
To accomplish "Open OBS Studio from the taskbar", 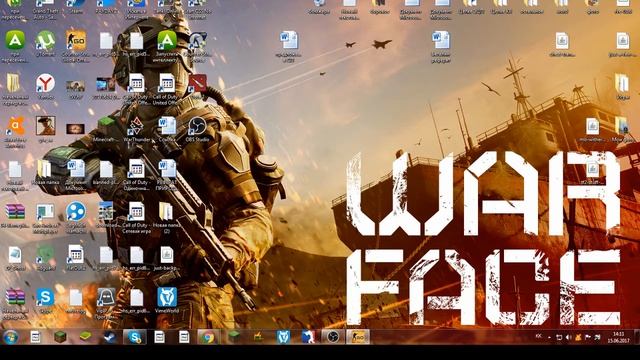I will (x=332, y=337).
